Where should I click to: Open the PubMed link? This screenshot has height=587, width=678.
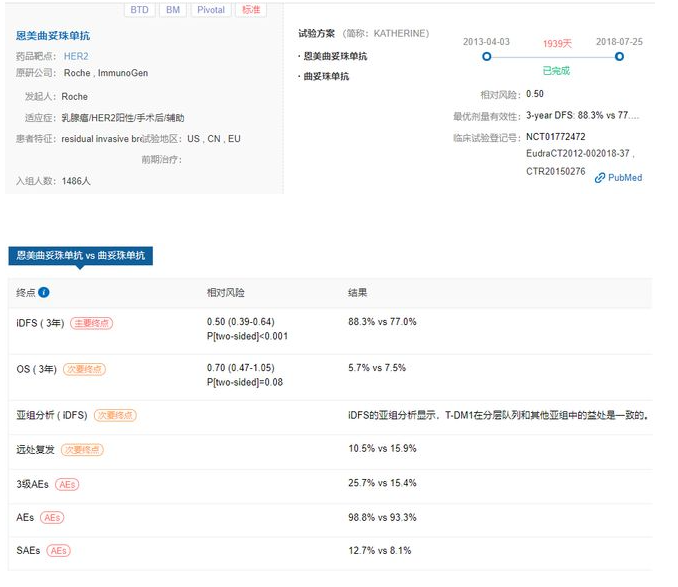pos(625,178)
